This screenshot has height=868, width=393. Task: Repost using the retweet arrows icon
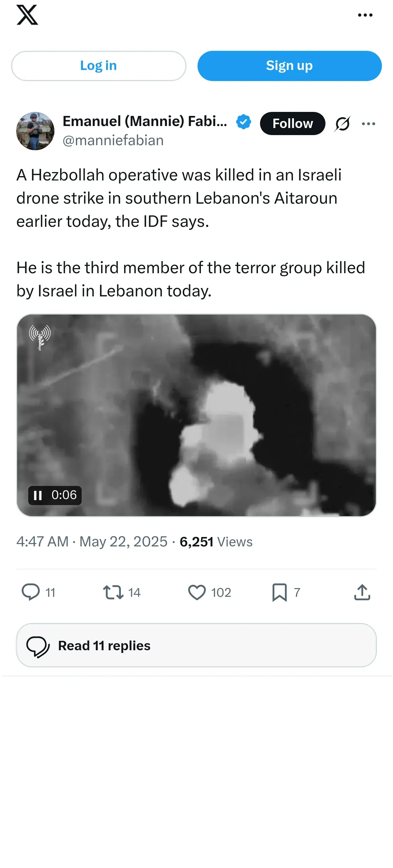(x=113, y=592)
